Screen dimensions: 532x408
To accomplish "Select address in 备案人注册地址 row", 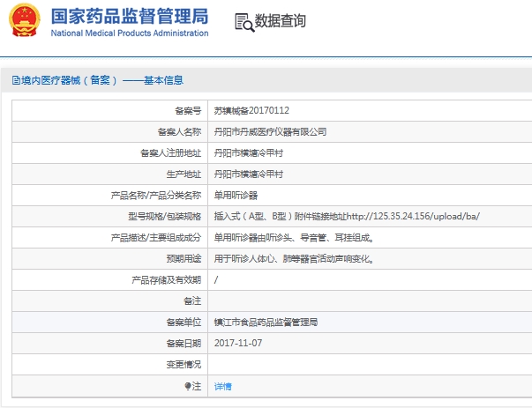I will [249, 153].
